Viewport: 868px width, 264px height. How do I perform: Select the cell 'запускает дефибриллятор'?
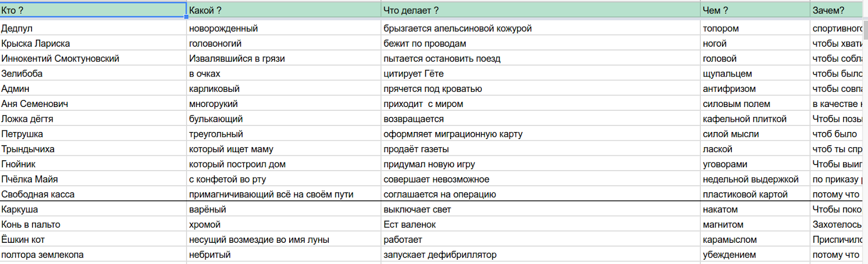[541, 255]
